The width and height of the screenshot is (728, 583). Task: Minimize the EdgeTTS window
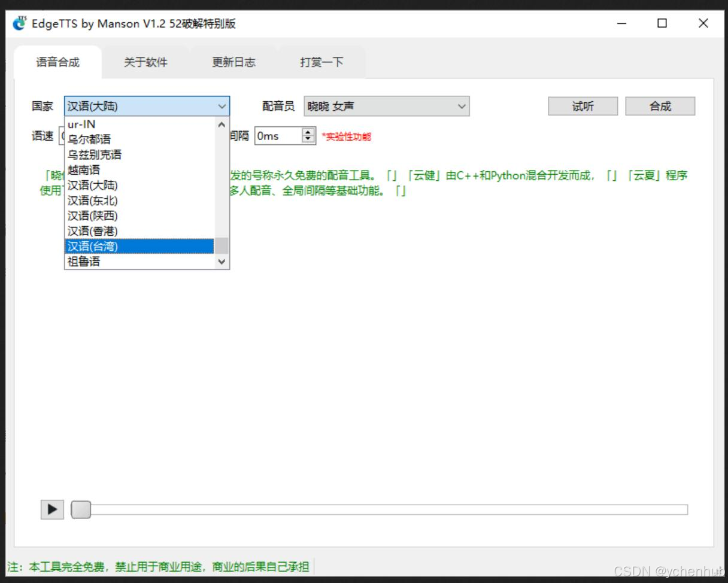(x=623, y=23)
